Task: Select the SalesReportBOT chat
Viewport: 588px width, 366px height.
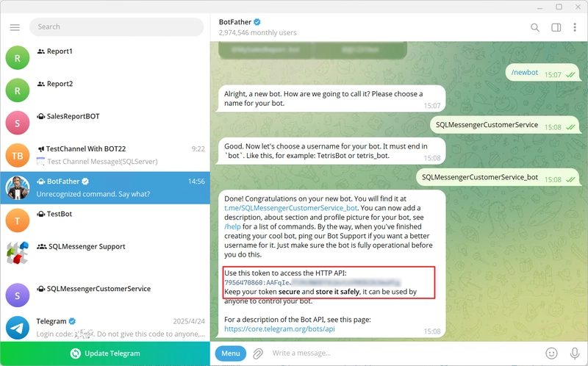Action: point(105,123)
